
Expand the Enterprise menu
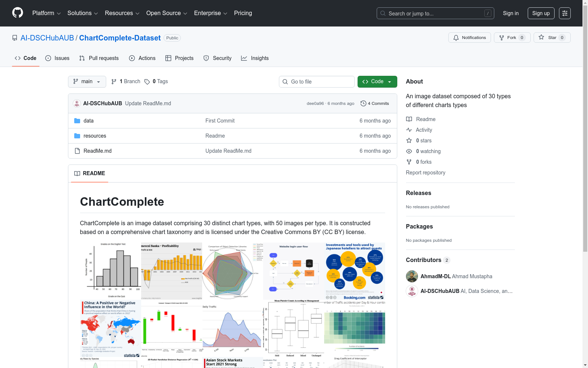click(x=211, y=13)
